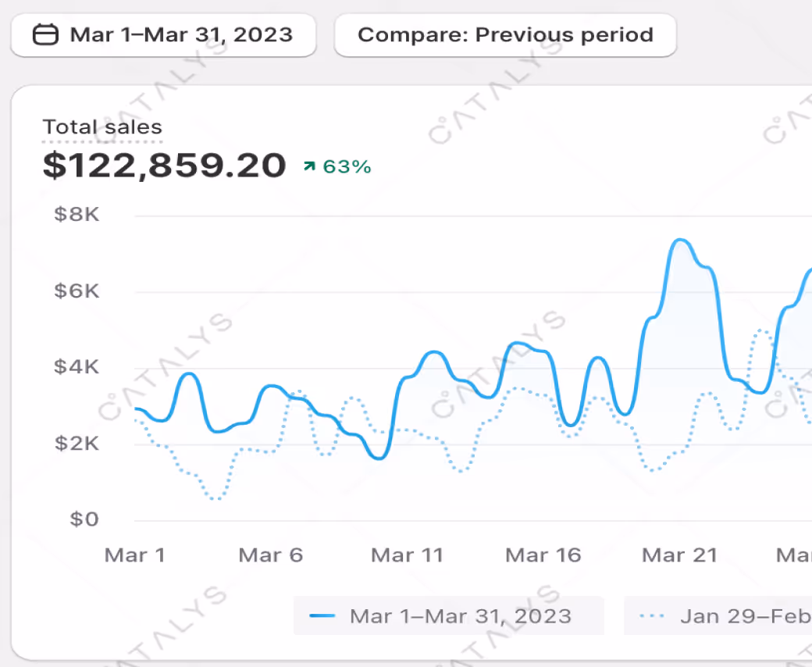Click the Mar 1 x-axis label

pos(134,555)
